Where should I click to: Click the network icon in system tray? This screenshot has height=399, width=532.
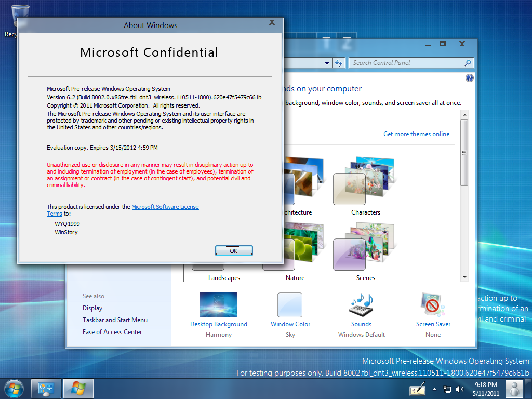[447, 389]
